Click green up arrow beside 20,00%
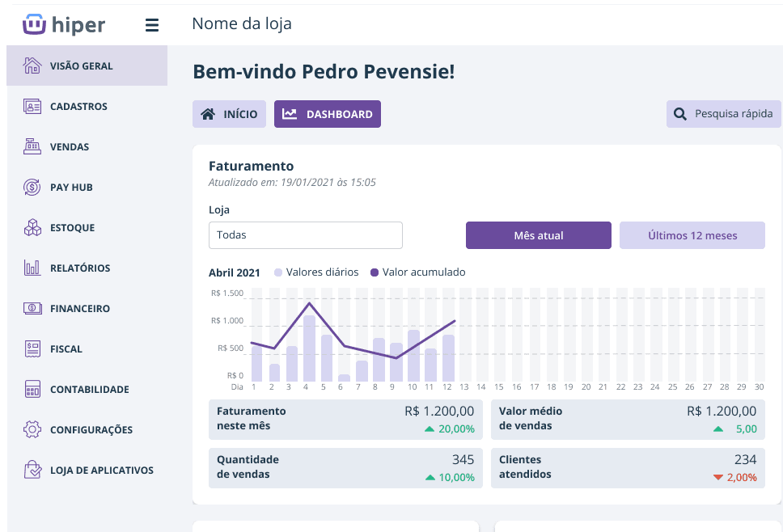783x532 pixels. pyautogui.click(x=430, y=429)
